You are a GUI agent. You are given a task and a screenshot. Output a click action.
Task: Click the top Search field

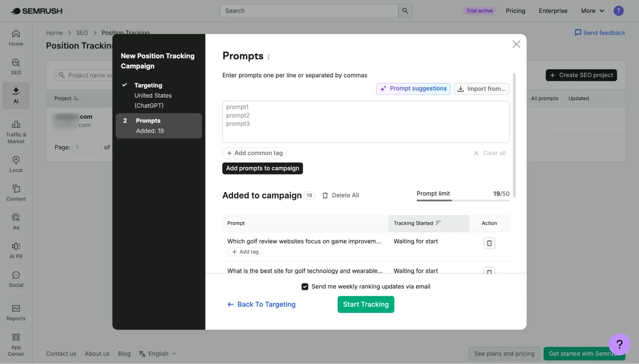[309, 11]
